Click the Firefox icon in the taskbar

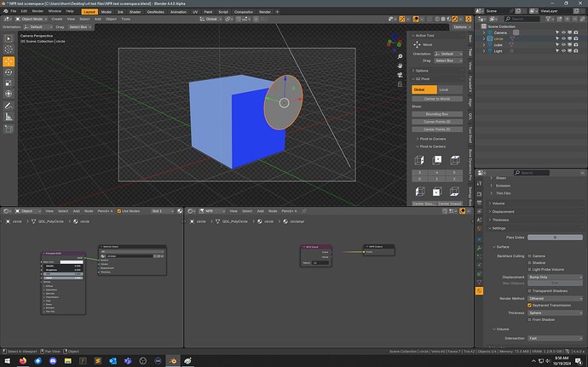tap(23, 361)
